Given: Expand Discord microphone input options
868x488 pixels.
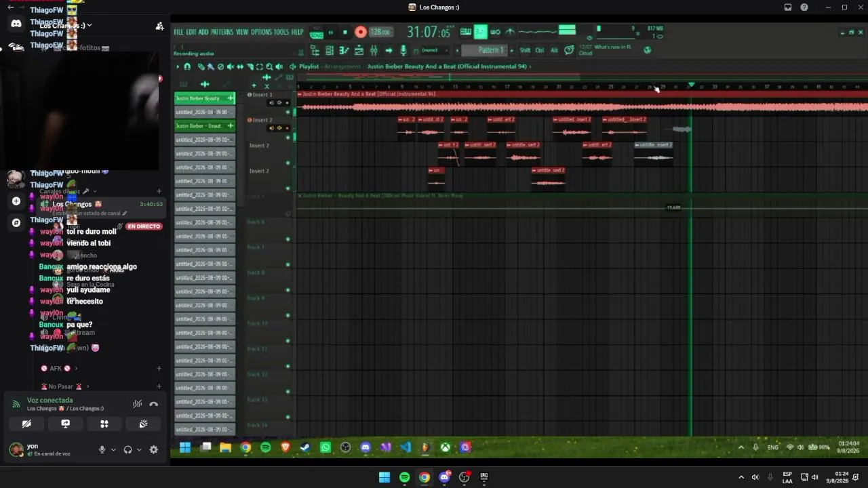Looking at the screenshot, I should 113,449.
